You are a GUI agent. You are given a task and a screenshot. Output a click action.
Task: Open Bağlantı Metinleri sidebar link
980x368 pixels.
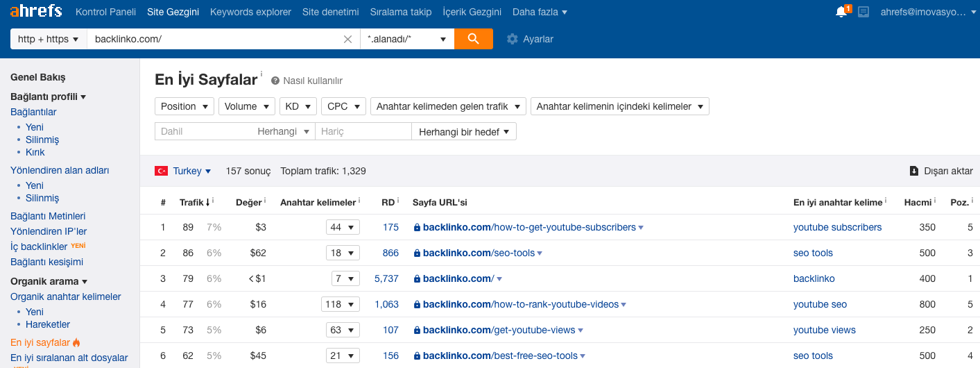48,216
